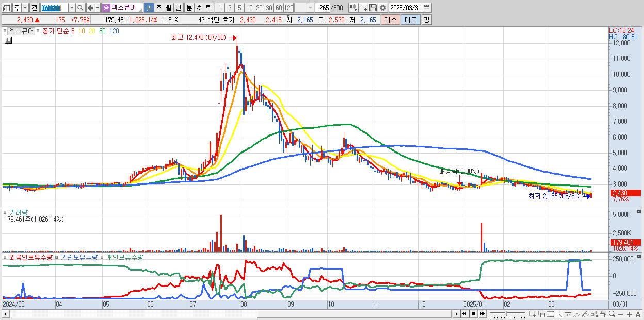Image resolution: width=644 pixels, height=320 pixels.
Task: Click the fast-forward button in bottom bar
Action: coord(482,314)
